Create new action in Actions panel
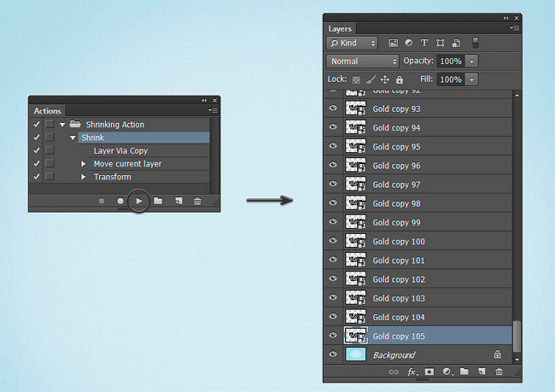The height and width of the screenshot is (392, 555). pos(178,202)
